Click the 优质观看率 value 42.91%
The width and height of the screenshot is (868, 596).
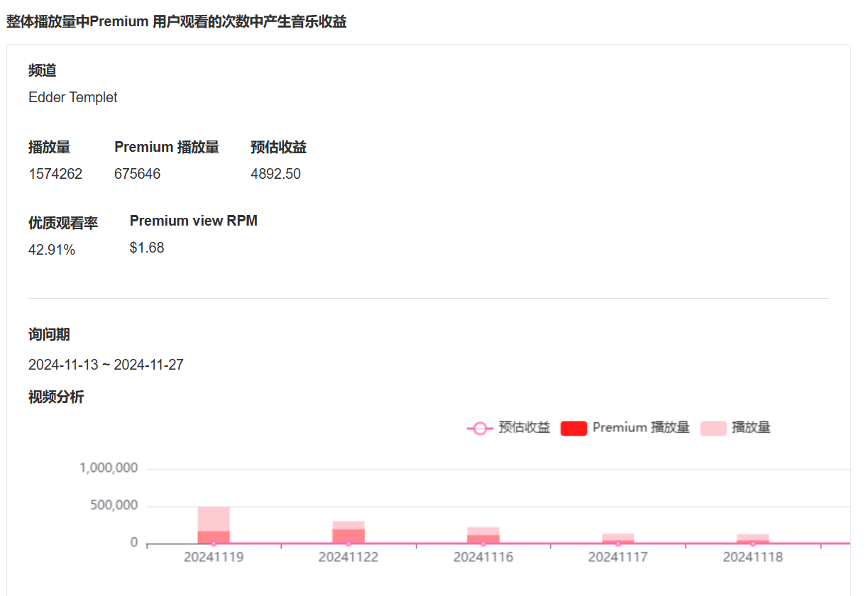point(52,250)
